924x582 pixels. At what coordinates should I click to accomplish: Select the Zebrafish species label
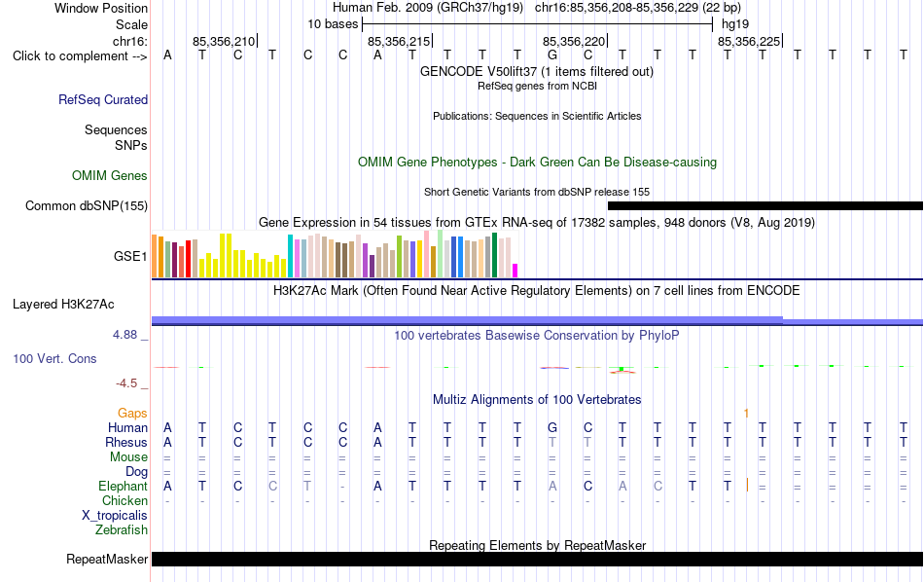(122, 529)
